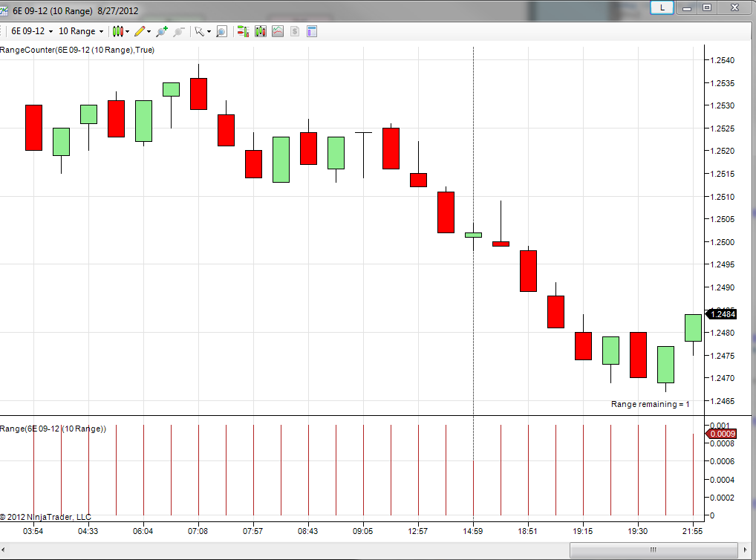
Task: Click the L link button in title bar
Action: (x=662, y=7)
